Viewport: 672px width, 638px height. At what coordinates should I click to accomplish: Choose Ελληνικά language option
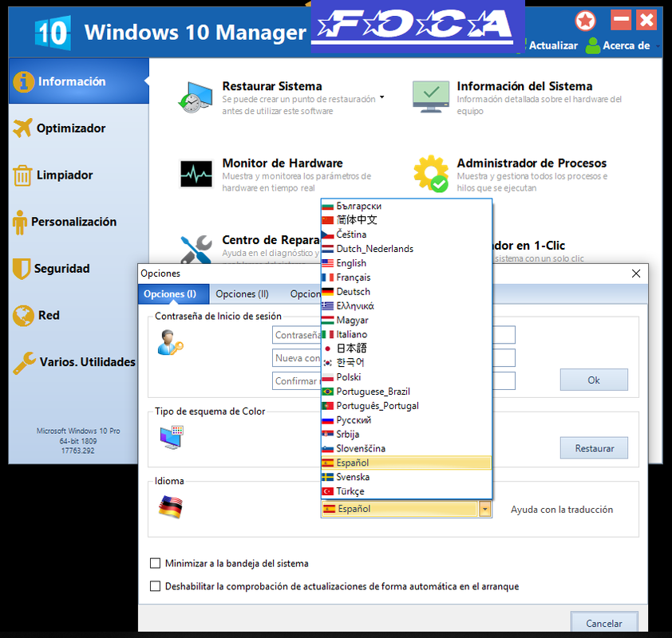[x=406, y=305]
